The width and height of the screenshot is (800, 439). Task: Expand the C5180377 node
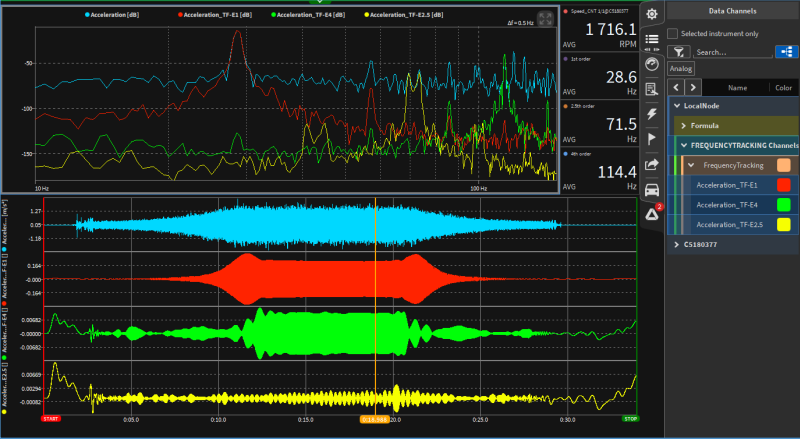pyautogui.click(x=676, y=244)
